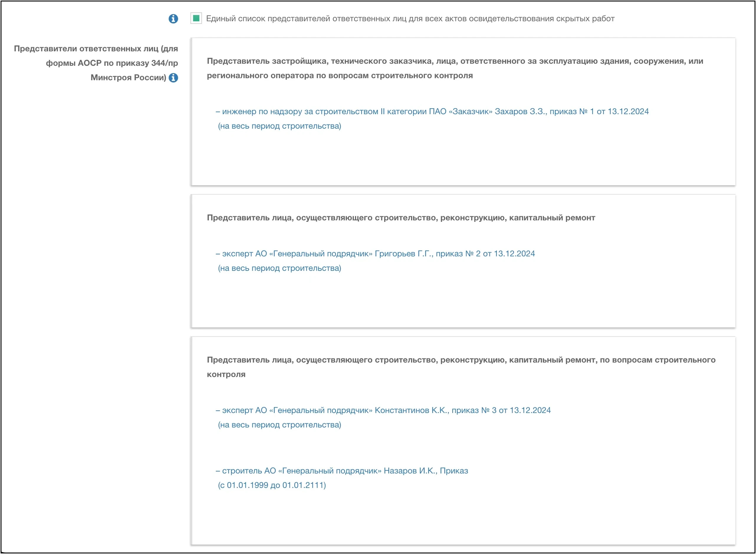Click the second panel's "капитальный ремонт" heading

pyautogui.click(x=401, y=218)
